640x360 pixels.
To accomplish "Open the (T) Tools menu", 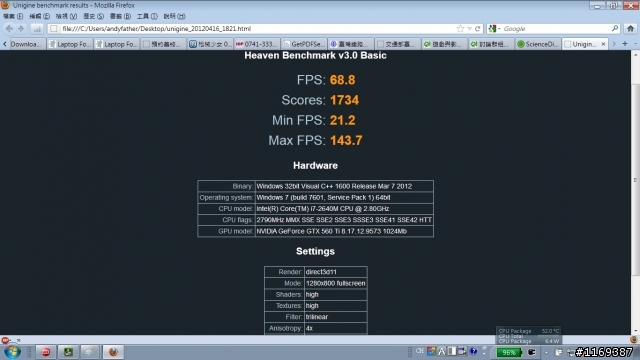I will [147, 16].
